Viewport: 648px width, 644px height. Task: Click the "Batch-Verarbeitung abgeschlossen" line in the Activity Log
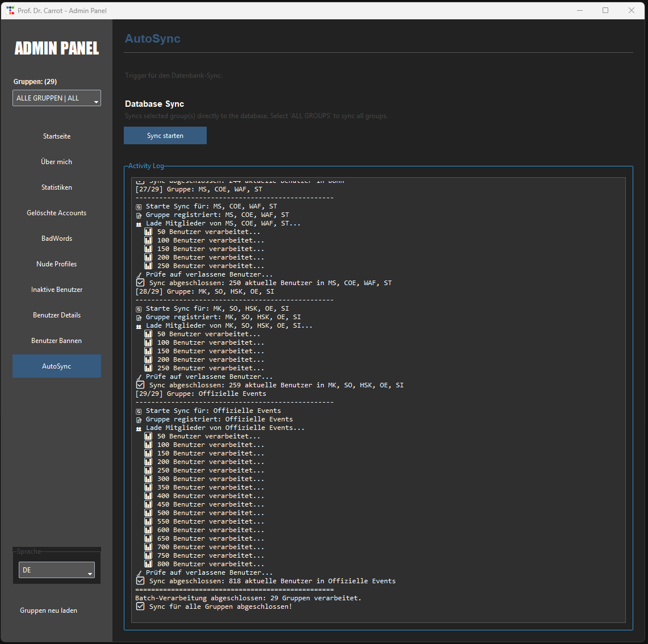pyautogui.click(x=248, y=598)
